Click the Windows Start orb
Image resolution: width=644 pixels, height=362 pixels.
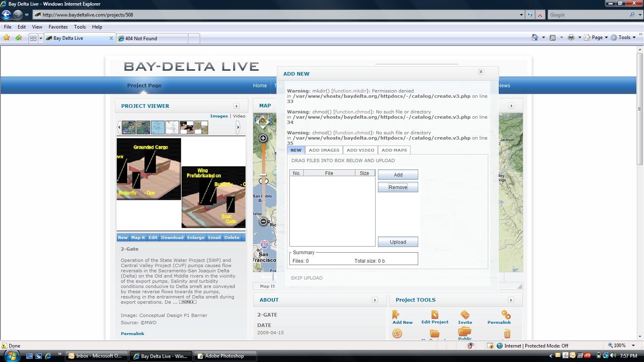[11, 356]
